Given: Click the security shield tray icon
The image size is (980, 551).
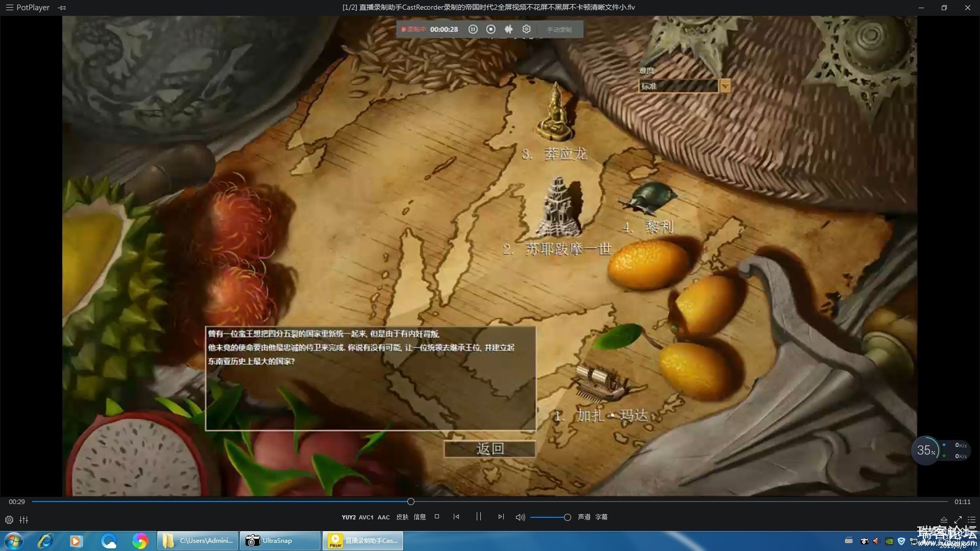Looking at the screenshot, I should [x=901, y=541].
